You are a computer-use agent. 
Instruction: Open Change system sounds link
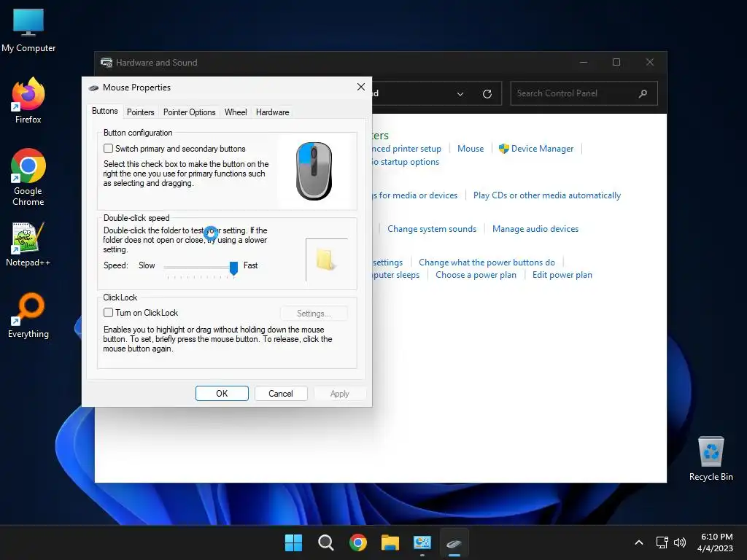(432, 229)
